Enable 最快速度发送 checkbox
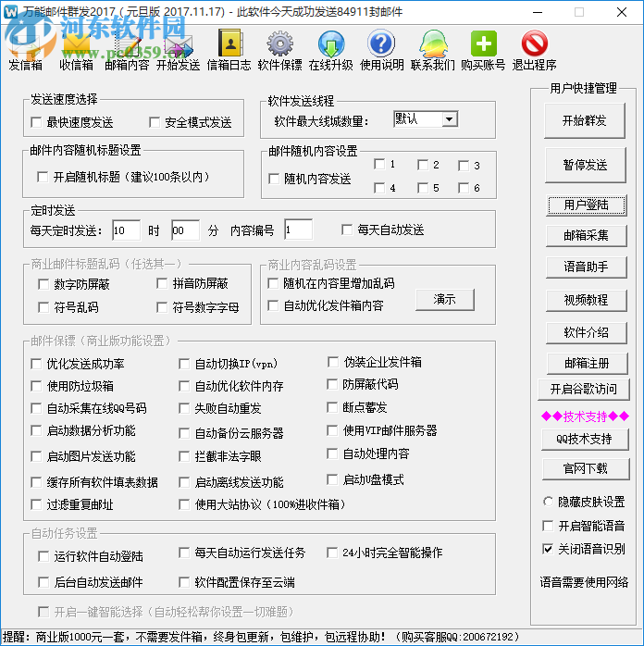644x646 pixels. coord(36,122)
